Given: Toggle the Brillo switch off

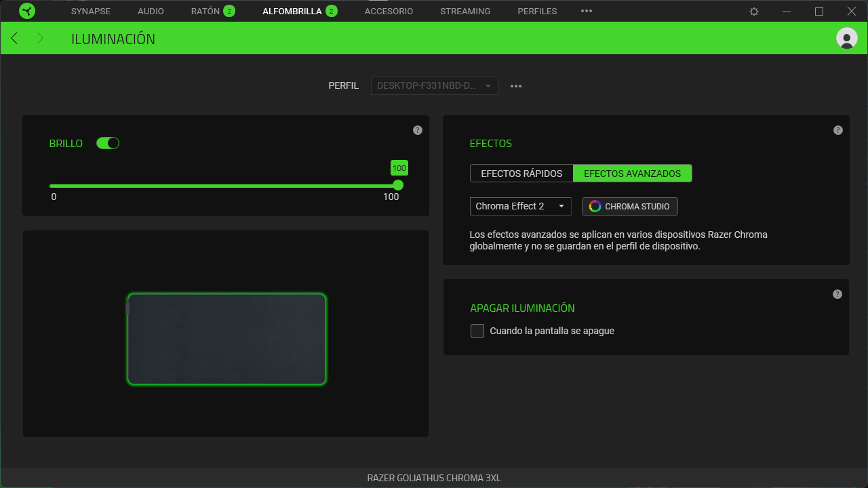Looking at the screenshot, I should (108, 143).
